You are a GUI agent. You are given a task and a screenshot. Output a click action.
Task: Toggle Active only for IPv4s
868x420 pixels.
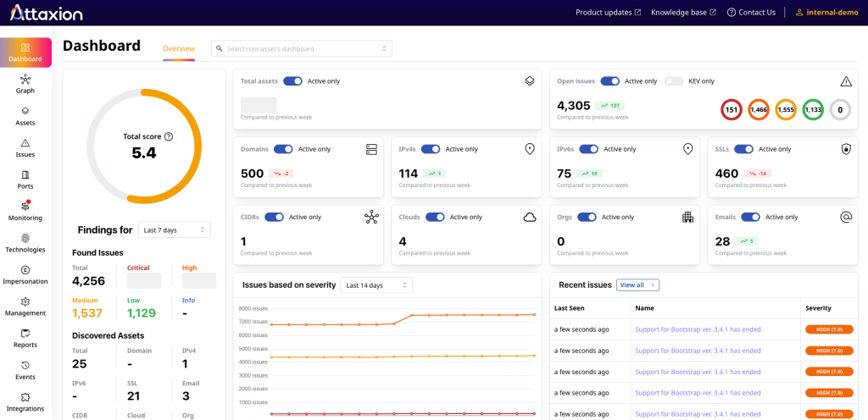[431, 149]
